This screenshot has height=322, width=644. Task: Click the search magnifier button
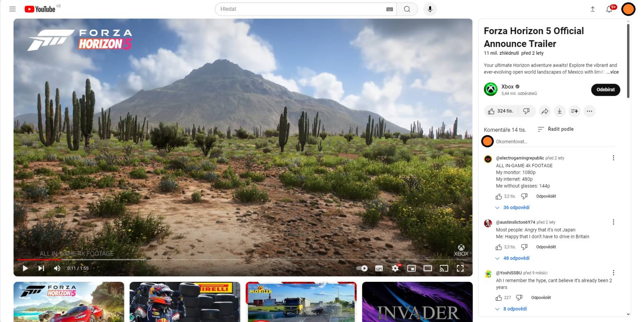(407, 9)
